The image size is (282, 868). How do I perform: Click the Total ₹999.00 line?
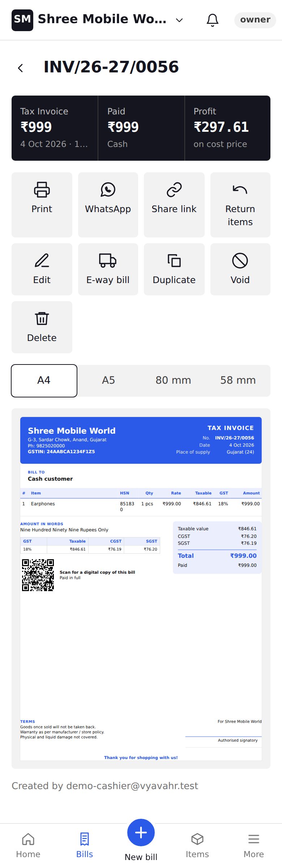click(x=217, y=556)
